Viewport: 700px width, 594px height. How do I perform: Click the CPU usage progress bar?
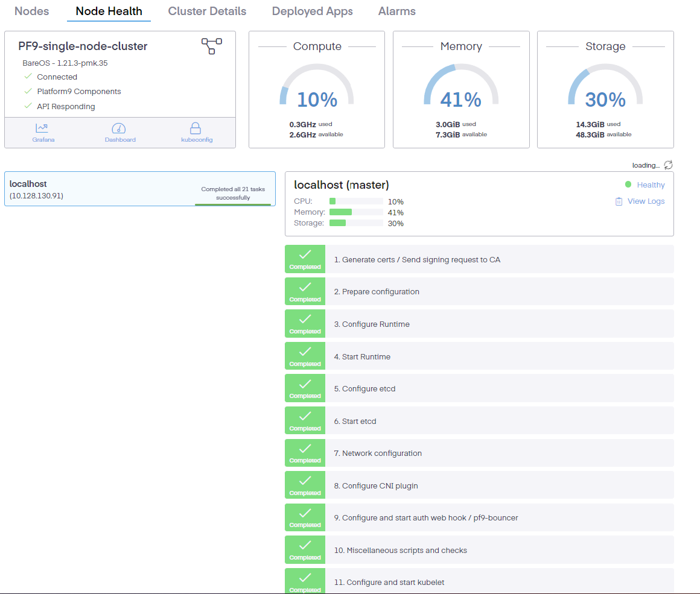[355, 201]
